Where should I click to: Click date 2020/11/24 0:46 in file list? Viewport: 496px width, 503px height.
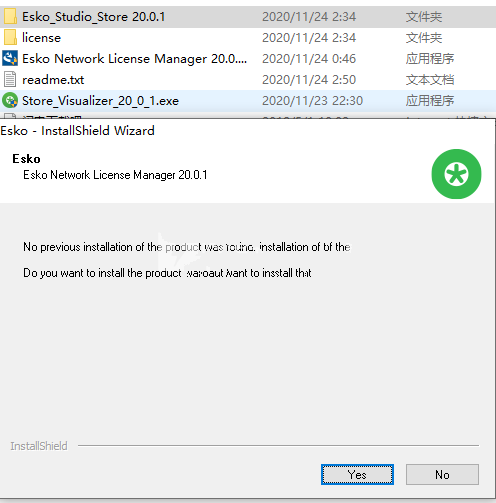tap(309, 59)
